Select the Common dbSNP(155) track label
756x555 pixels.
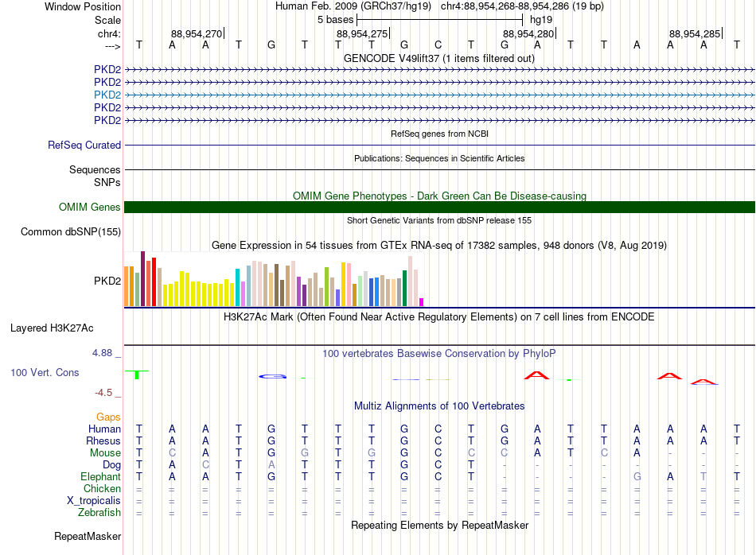coord(71,231)
